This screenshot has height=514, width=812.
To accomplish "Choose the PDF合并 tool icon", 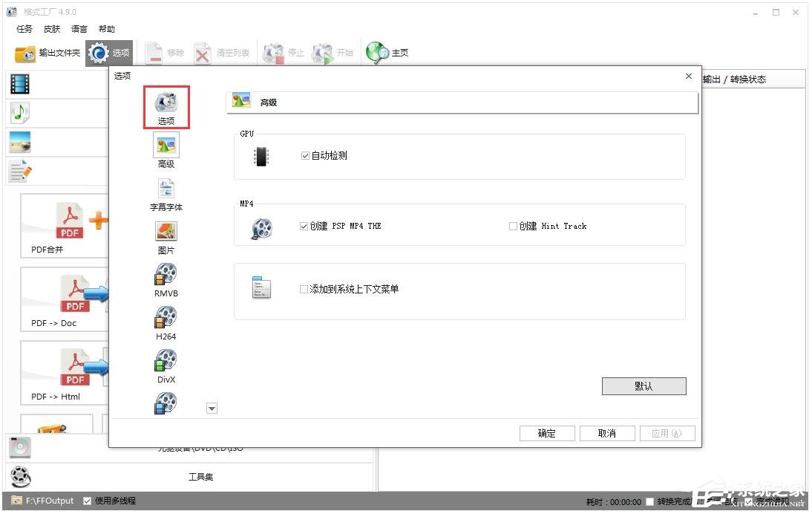I will (x=70, y=221).
